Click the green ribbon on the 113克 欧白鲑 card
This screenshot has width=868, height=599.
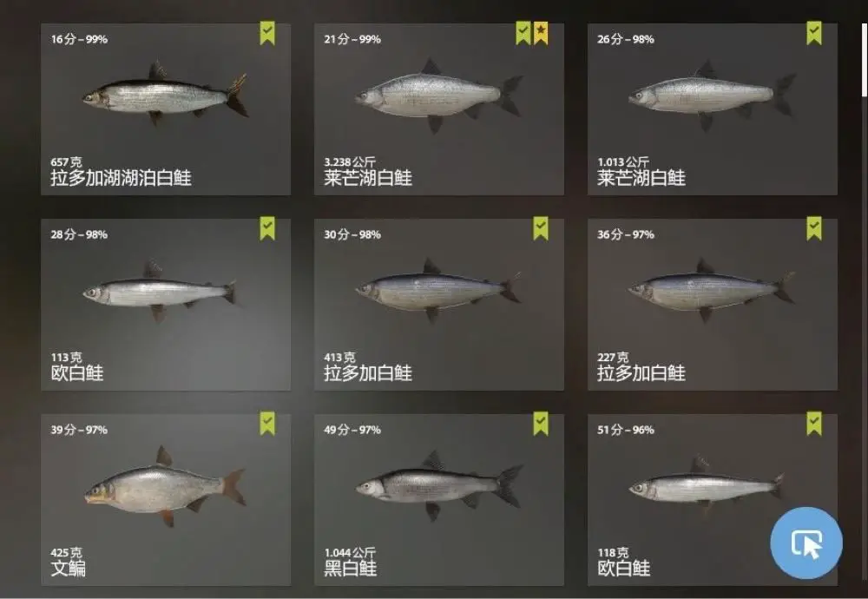(267, 228)
